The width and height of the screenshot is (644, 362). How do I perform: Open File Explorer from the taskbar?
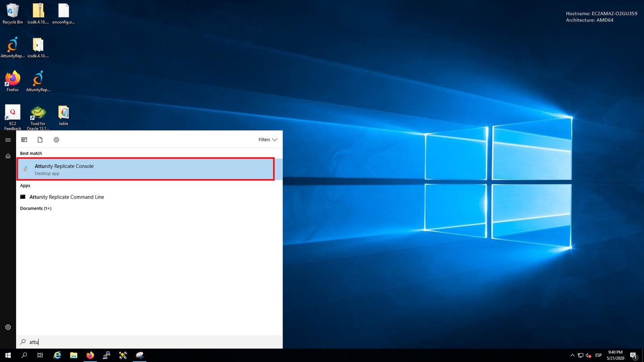coord(74,355)
